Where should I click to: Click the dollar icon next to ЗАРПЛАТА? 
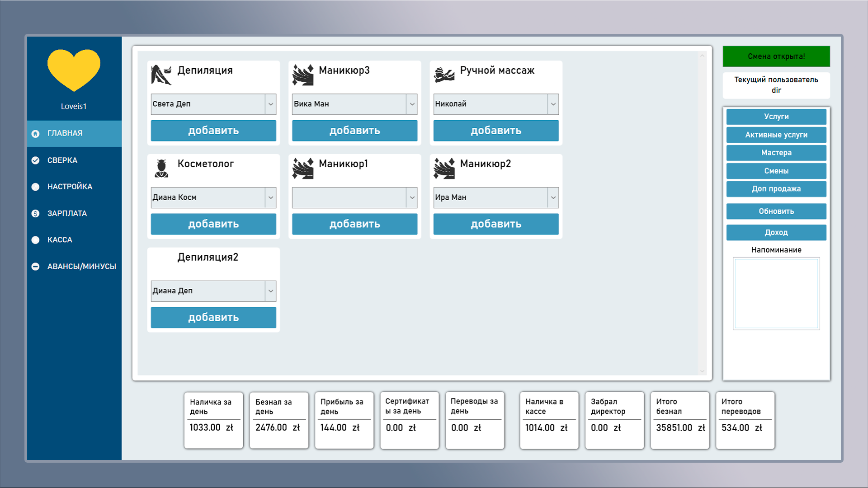pos(36,213)
